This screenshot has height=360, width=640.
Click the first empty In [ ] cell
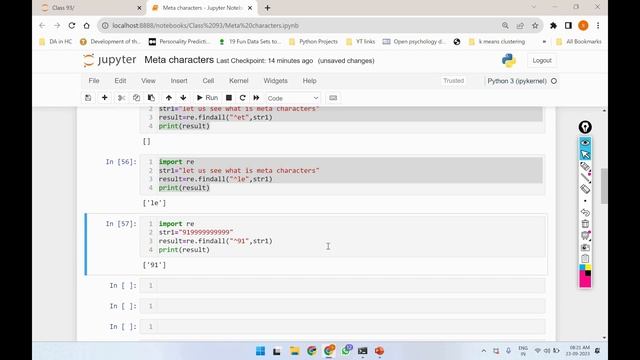pos(343,285)
